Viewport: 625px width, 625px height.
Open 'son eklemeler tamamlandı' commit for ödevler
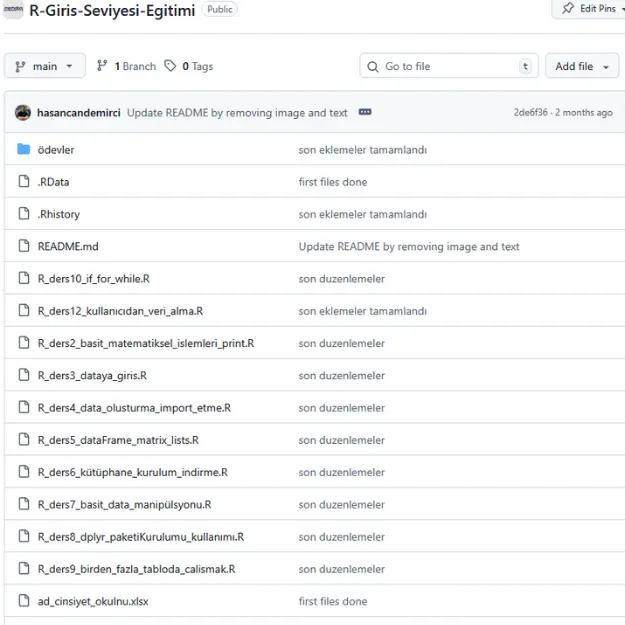tap(363, 150)
